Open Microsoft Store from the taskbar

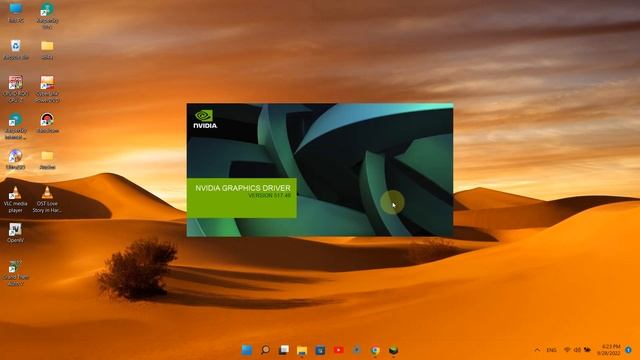[x=320, y=350]
